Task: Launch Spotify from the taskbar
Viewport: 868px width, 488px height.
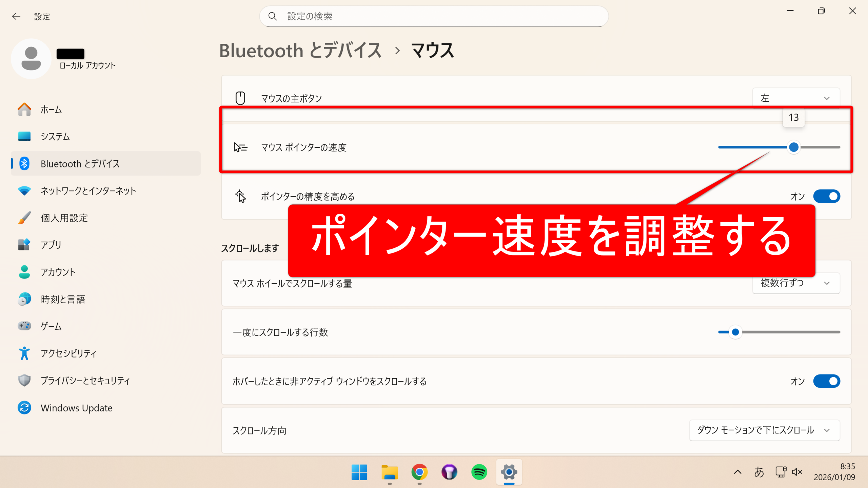Action: tap(479, 472)
